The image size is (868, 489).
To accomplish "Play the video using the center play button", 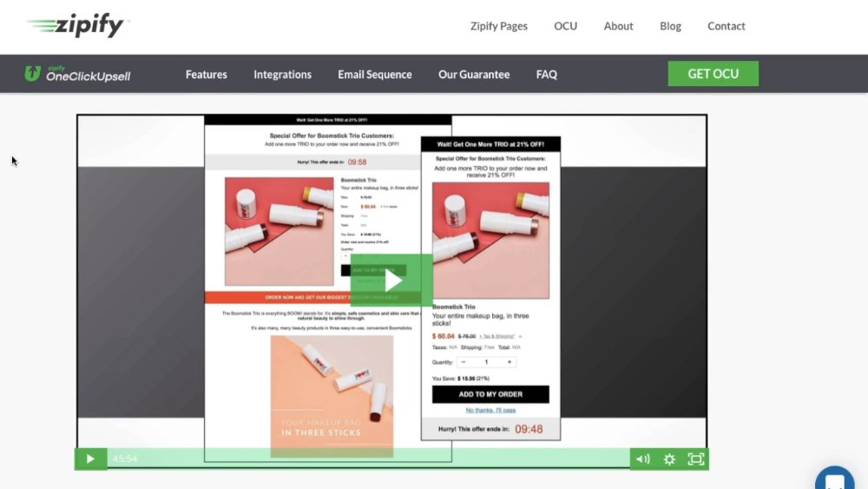I will click(392, 281).
